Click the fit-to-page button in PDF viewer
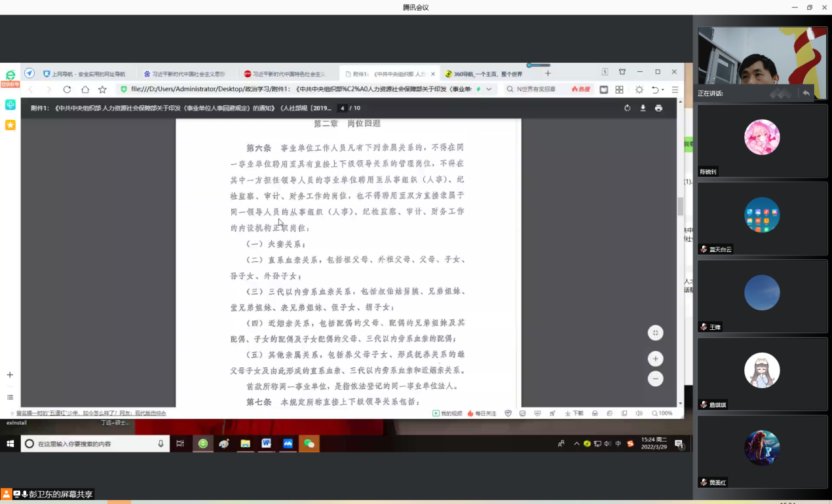This screenshot has width=832, height=504. pos(655,333)
